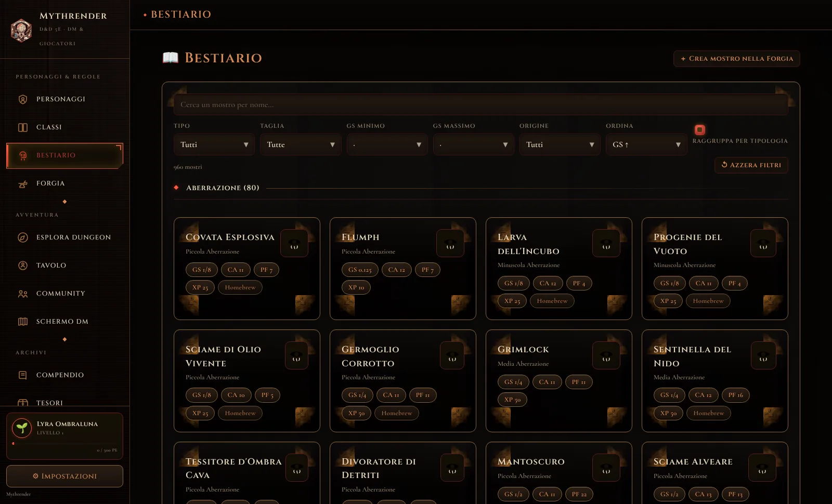The width and height of the screenshot is (832, 504).
Task: Open the Impostazioni settings button
Action: 64,476
